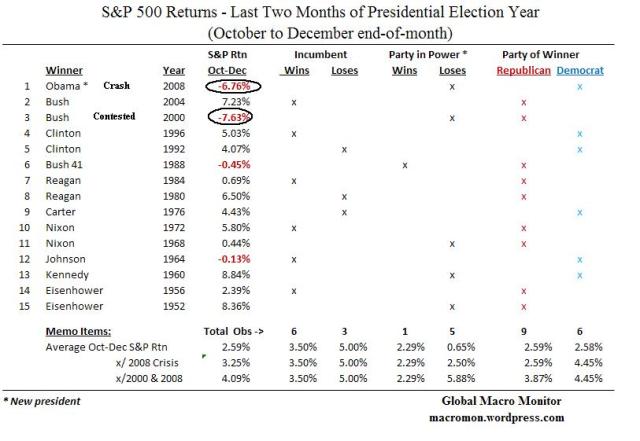The width and height of the screenshot is (640, 441).
Task: Click the blue x in Obama's row
Action: [579, 87]
